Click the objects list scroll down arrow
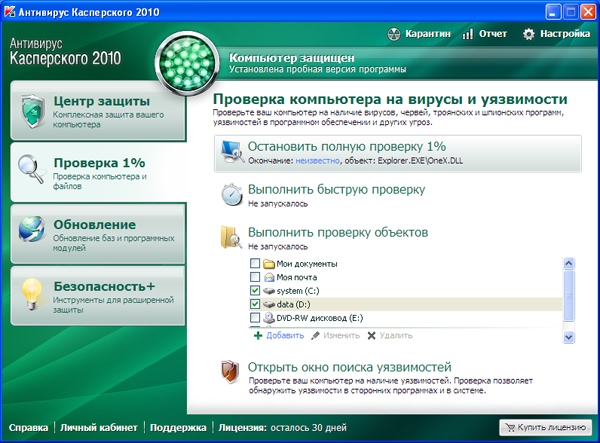 [x=569, y=337]
